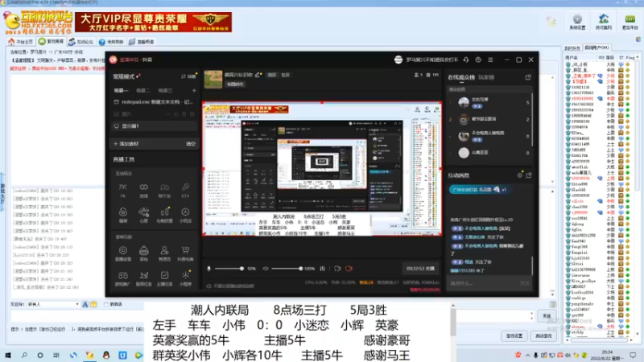
Task: Open the taskbar notification center icon
Action: pos(634,355)
